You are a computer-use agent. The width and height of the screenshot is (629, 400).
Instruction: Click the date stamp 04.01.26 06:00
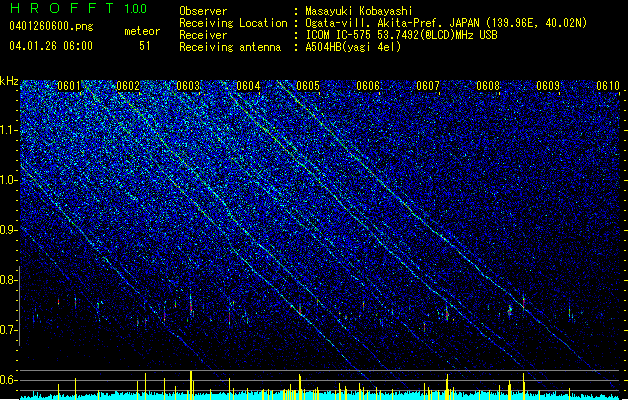[51, 46]
